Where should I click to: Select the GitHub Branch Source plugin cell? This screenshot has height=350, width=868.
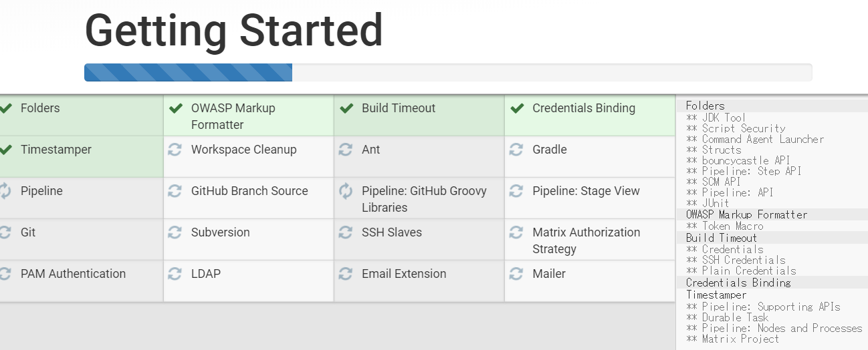[249, 198]
